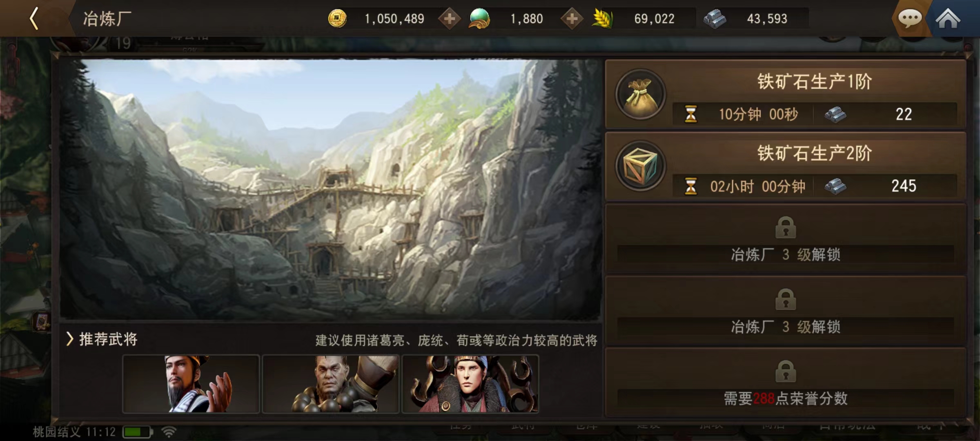The width and height of the screenshot is (980, 441).
Task: Add jade with the second plus button
Action: (x=572, y=19)
